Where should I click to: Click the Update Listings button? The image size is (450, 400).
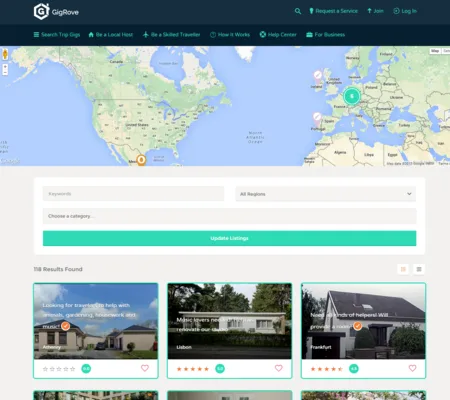click(x=229, y=238)
